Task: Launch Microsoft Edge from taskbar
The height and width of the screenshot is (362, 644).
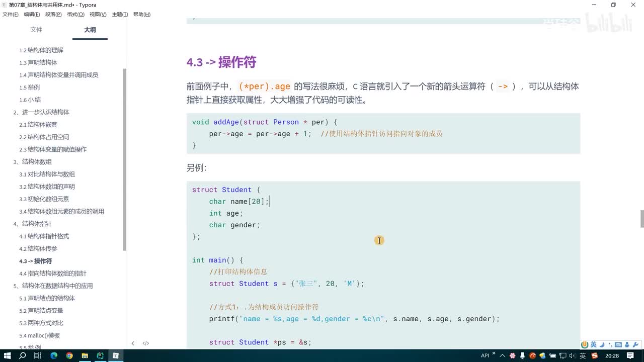Action: click(x=54, y=355)
